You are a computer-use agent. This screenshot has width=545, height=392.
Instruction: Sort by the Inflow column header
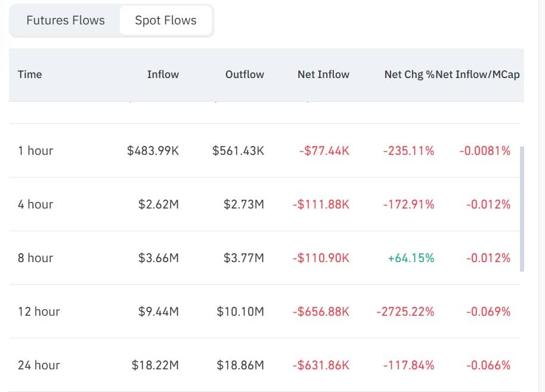pyautogui.click(x=163, y=74)
